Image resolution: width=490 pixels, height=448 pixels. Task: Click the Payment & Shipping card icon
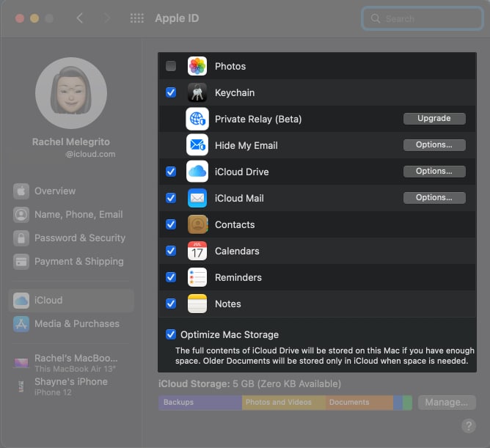pyautogui.click(x=21, y=262)
